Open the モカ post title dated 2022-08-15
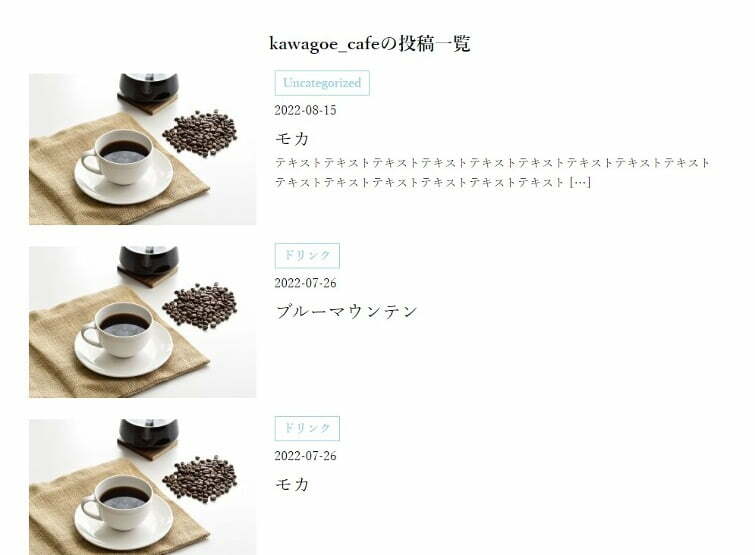The image size is (755, 555). pos(292,139)
